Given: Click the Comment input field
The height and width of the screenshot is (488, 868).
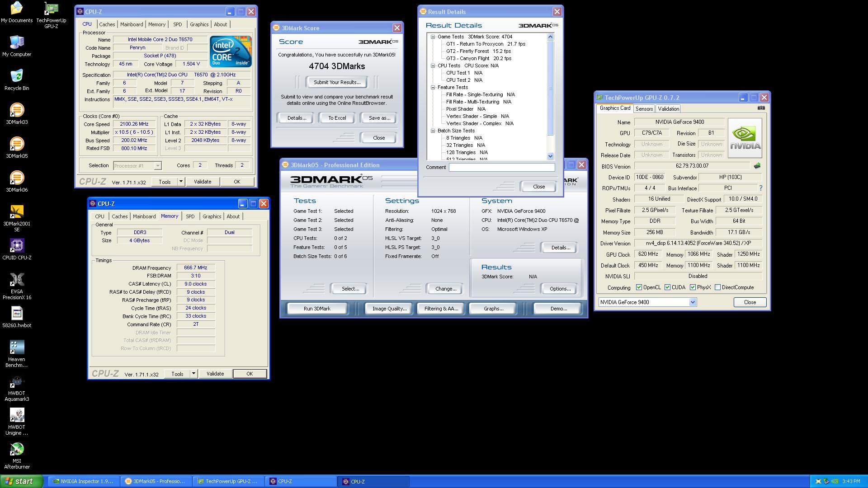Looking at the screenshot, I should (x=502, y=167).
